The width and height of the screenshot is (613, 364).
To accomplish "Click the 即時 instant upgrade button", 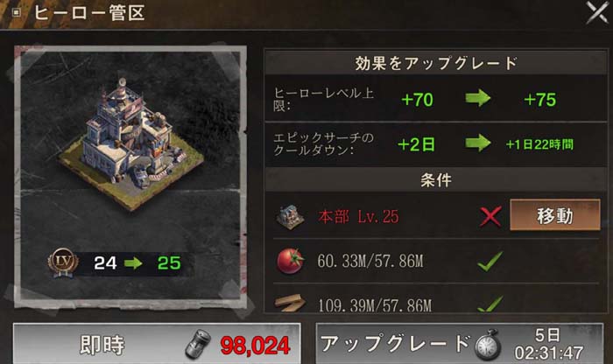I will 157,343.
